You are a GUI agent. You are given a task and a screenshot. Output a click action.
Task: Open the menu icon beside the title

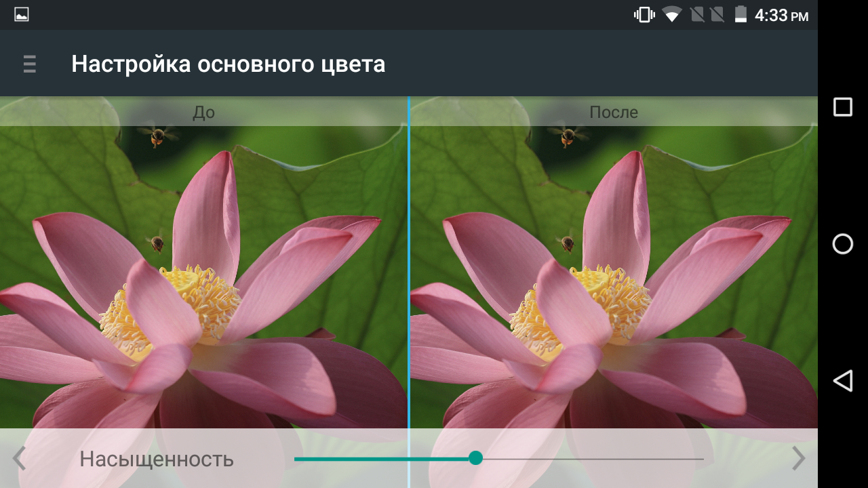pos(29,64)
